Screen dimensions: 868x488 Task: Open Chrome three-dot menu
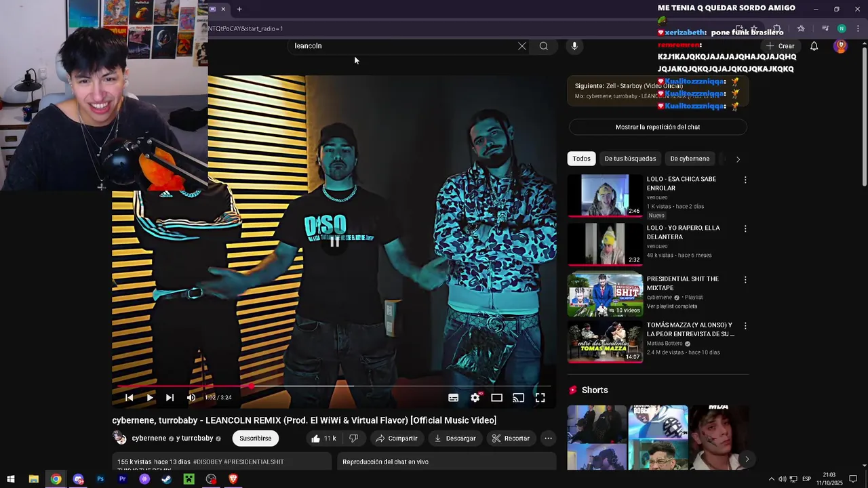(857, 28)
